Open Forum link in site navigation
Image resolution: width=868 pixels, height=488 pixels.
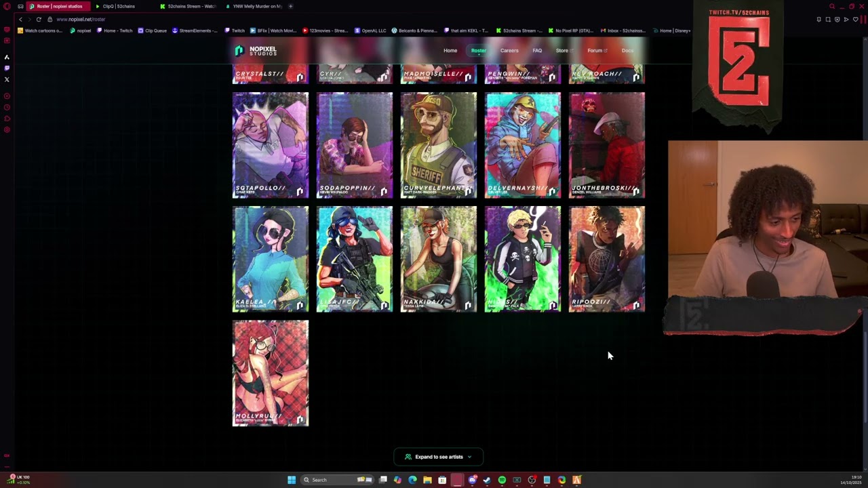pyautogui.click(x=597, y=51)
